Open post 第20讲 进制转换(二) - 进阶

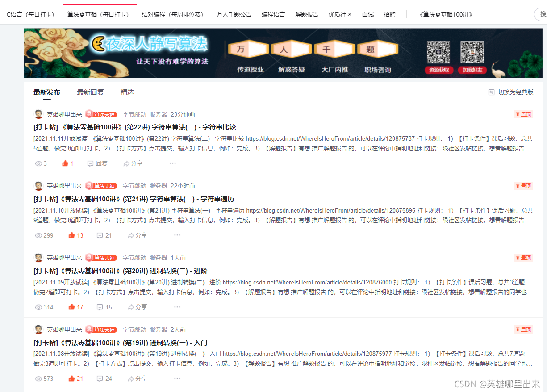pyautogui.click(x=121, y=271)
